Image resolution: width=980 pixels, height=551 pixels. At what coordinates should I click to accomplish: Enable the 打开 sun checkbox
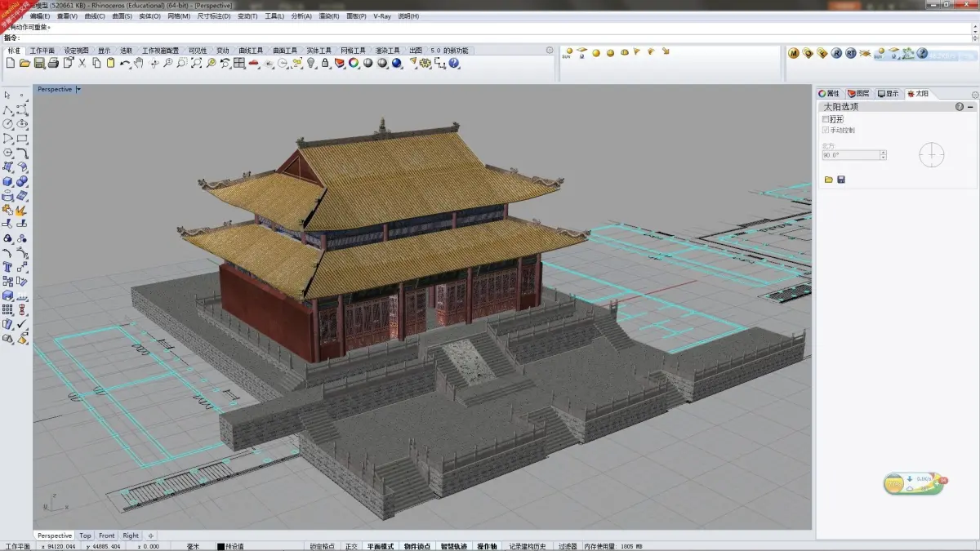coord(826,119)
